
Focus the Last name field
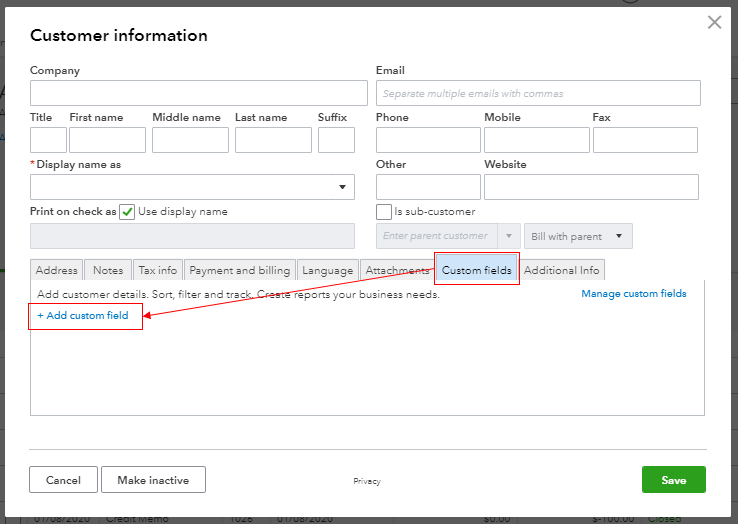(x=273, y=140)
